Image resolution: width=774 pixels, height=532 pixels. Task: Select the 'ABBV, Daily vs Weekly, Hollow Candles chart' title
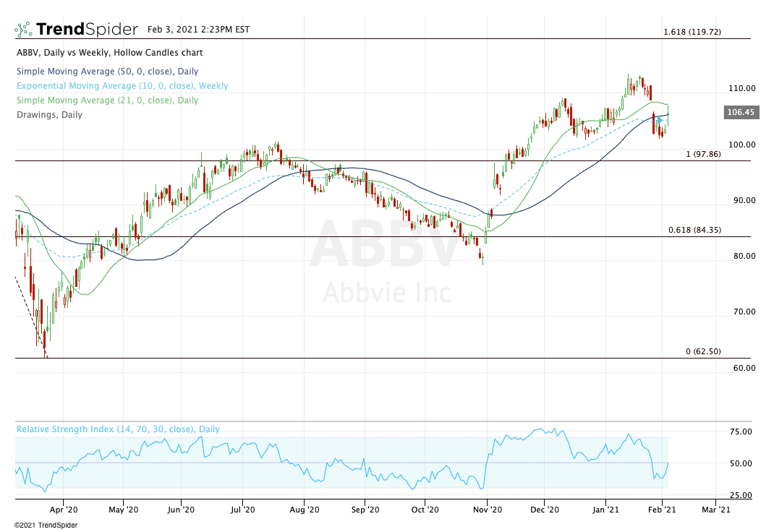(109, 52)
